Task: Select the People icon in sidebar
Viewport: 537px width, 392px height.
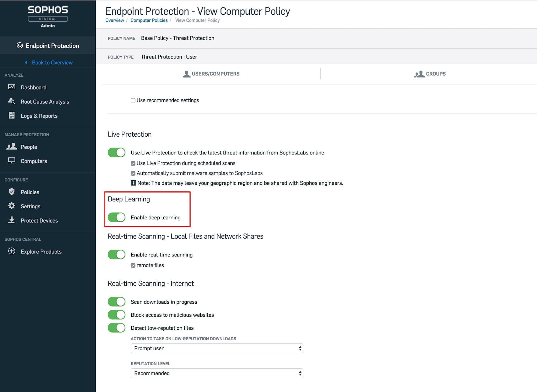Action: click(x=12, y=147)
